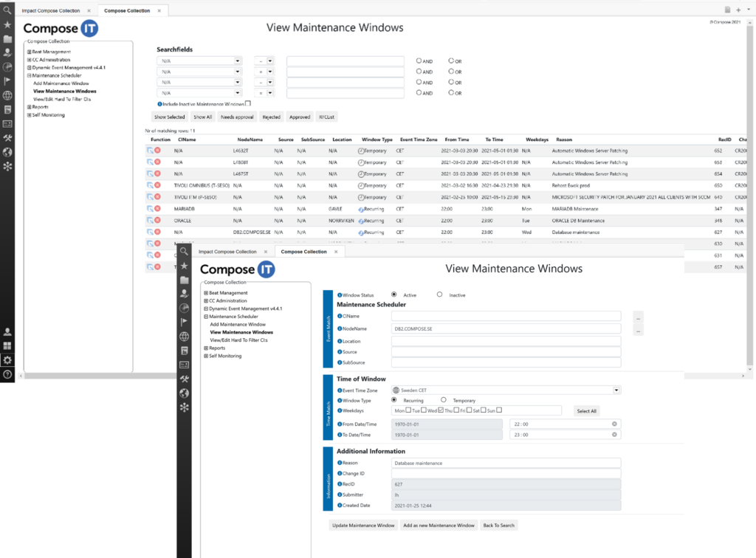
Task: Select the Active window status radio
Action: pos(394,294)
